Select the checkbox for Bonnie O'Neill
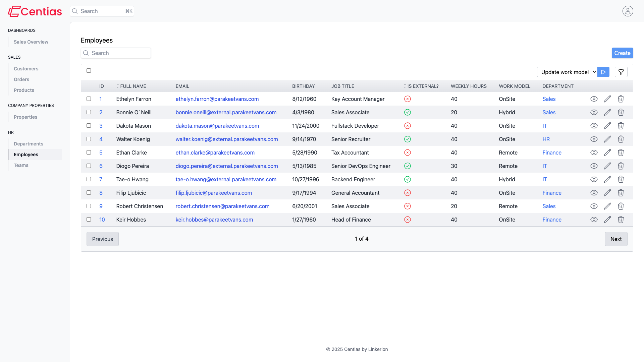This screenshot has width=644, height=362. (x=89, y=112)
